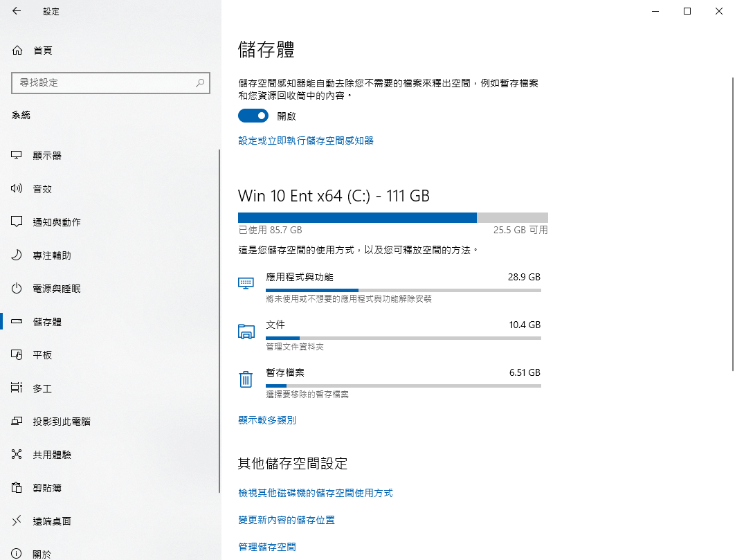The image size is (735, 560).
Task: Click the C: drive usage bar
Action: pos(392,217)
